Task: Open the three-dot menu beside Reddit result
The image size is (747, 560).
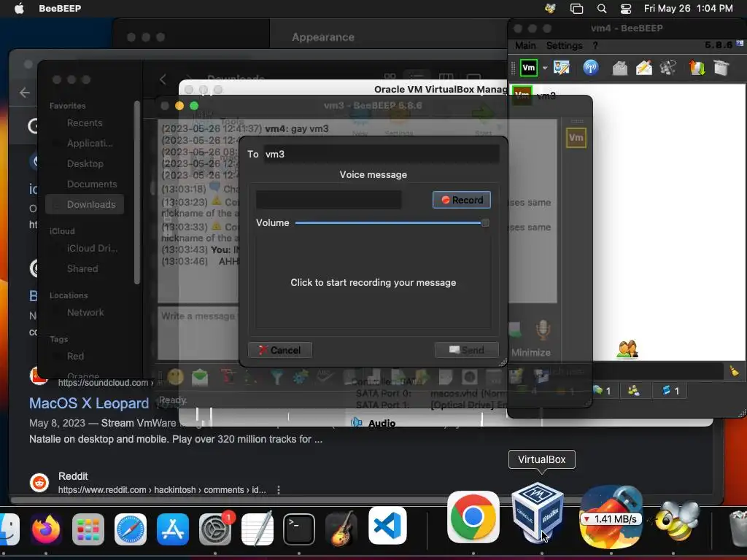Action: 279,489
